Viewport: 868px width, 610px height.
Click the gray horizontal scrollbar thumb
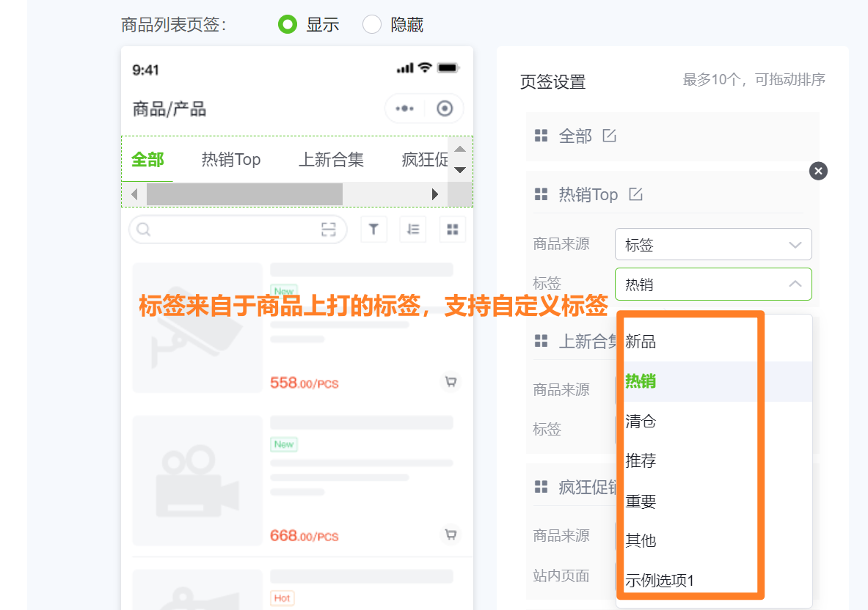point(244,195)
